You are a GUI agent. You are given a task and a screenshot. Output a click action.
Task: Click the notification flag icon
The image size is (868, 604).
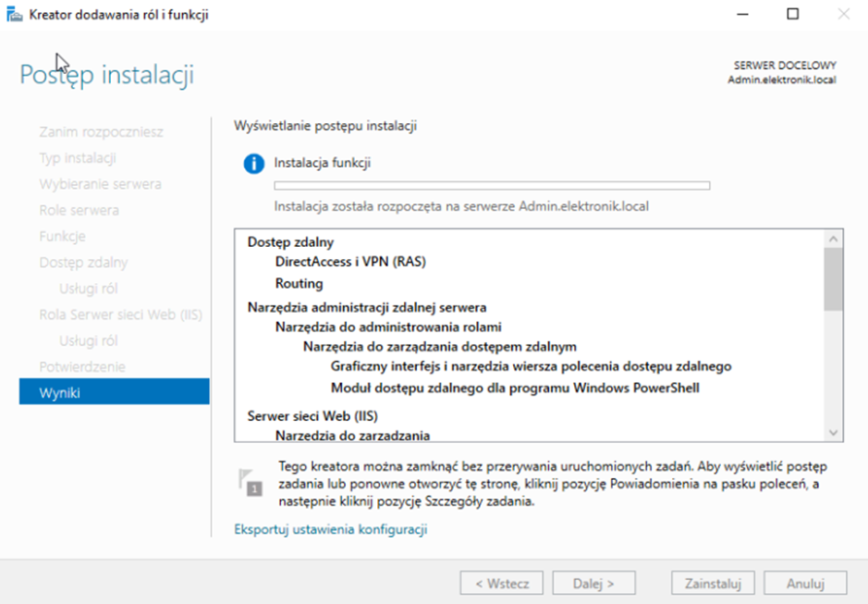[250, 482]
